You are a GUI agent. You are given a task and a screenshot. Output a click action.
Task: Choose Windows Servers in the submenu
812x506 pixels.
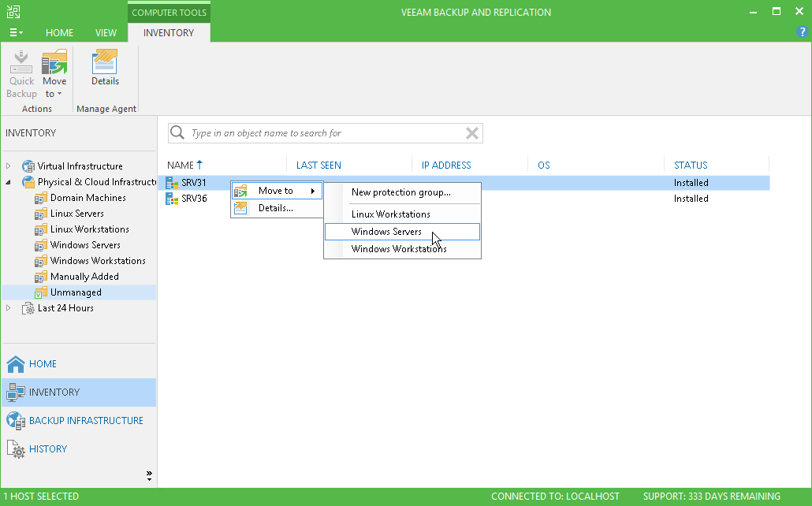pyautogui.click(x=402, y=232)
